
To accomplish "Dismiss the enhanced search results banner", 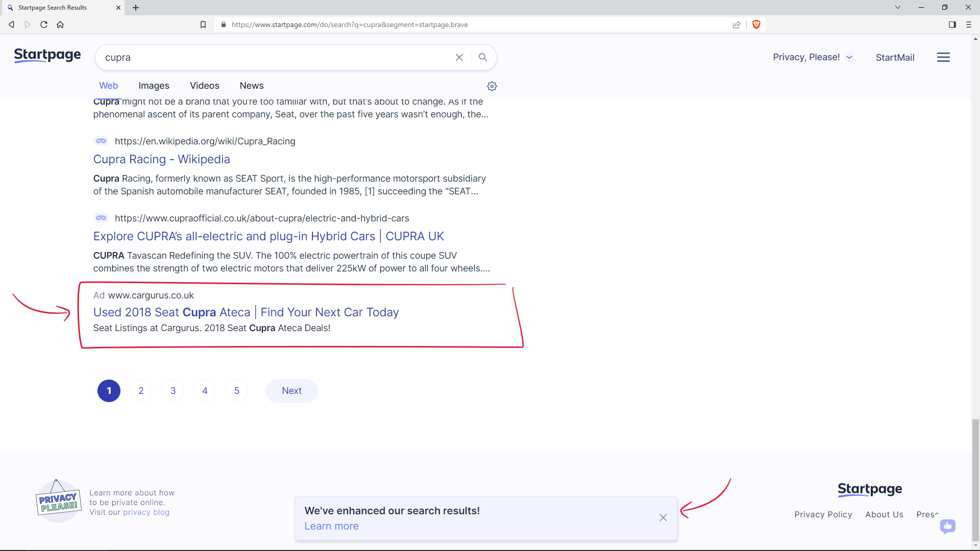I will 663,517.
